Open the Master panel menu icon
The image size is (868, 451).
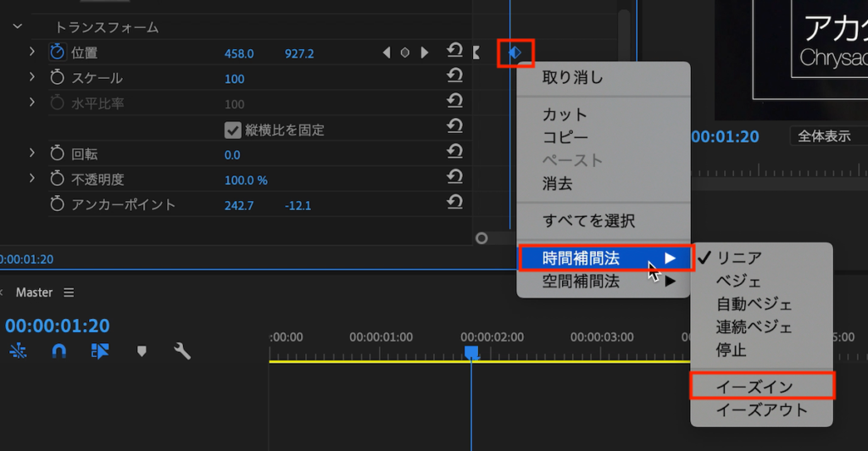pyautogui.click(x=69, y=292)
